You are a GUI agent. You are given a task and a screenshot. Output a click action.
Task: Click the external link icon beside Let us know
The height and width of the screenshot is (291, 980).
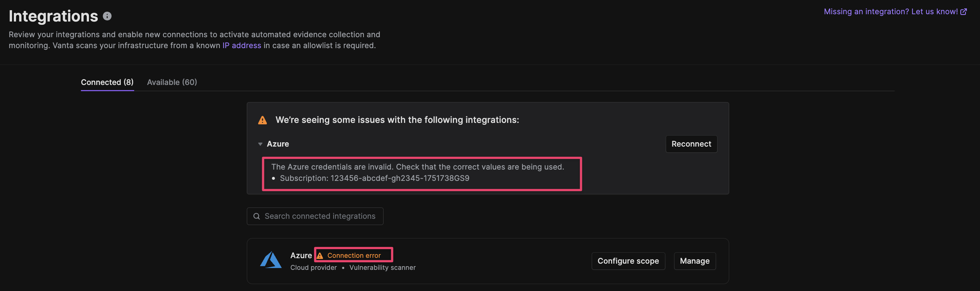[x=964, y=12]
